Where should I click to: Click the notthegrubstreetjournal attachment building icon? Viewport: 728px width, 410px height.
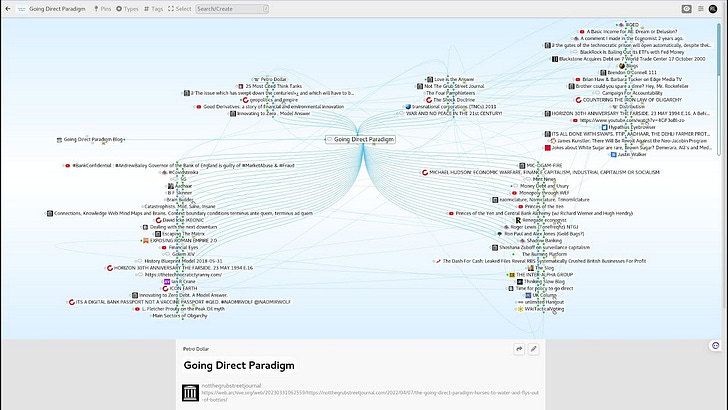tap(190, 393)
